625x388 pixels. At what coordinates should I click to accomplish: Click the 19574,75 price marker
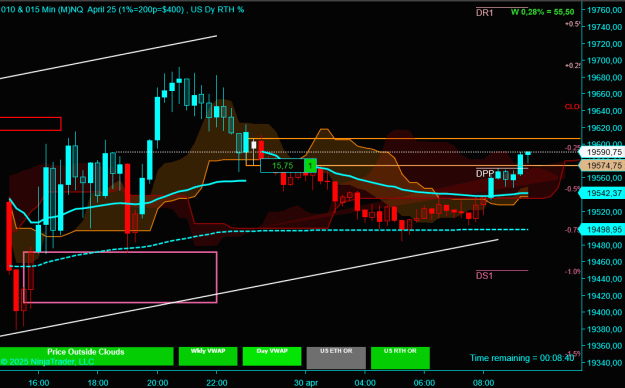pos(603,165)
